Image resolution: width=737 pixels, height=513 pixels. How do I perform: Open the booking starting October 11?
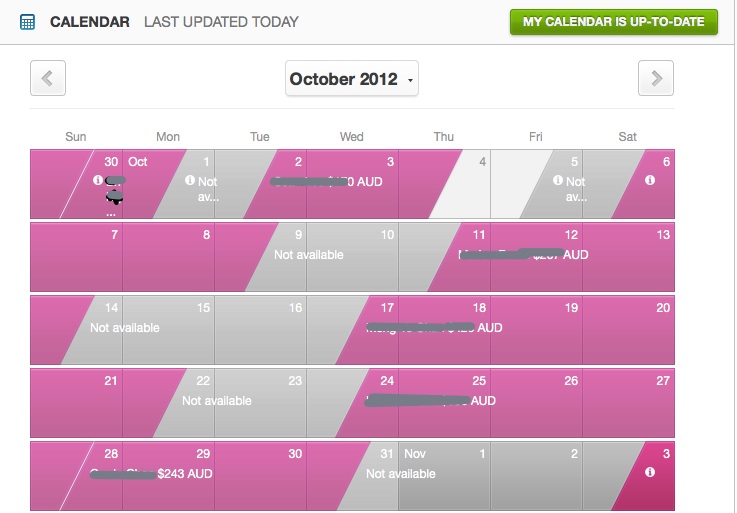pyautogui.click(x=523, y=255)
